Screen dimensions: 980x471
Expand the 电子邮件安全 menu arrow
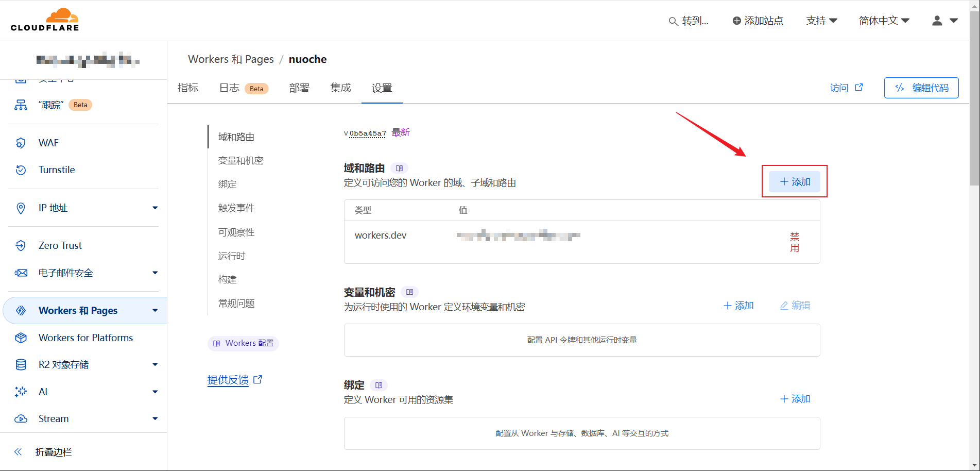[155, 273]
